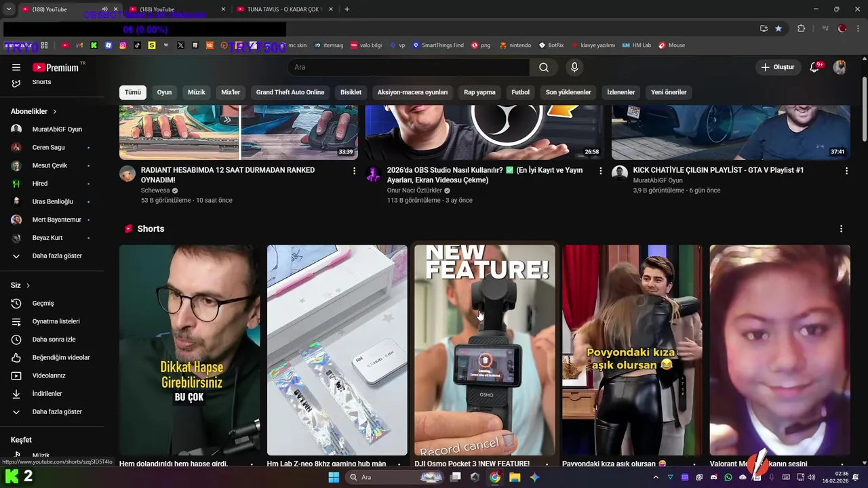Viewport: 868px width, 488px height.
Task: Play Valorant short thumbnail
Action: pyautogui.click(x=780, y=350)
